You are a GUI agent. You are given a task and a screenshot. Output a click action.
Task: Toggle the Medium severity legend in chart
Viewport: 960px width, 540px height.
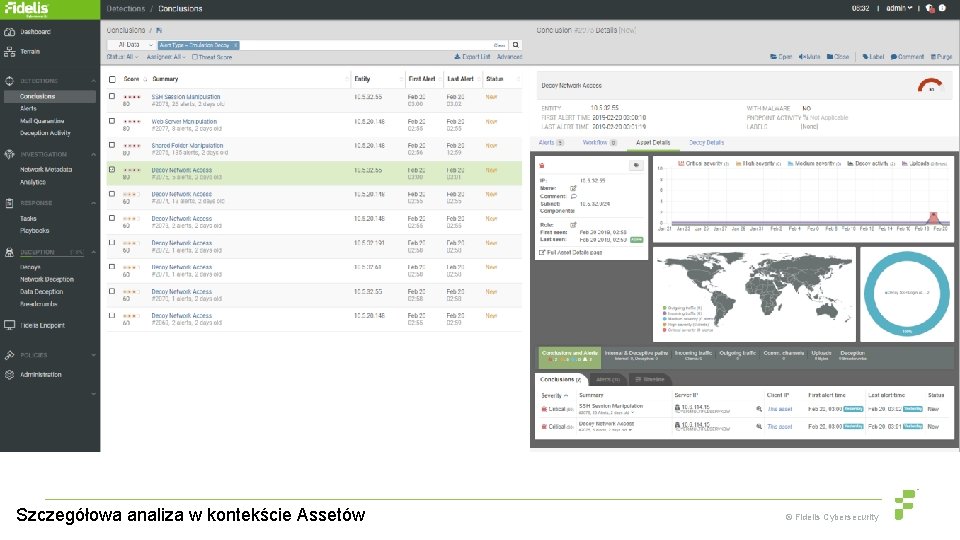(814, 163)
